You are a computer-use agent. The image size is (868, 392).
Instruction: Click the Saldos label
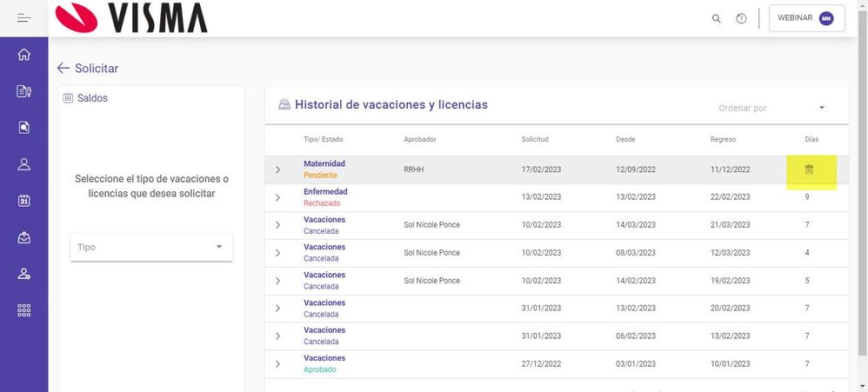(92, 98)
